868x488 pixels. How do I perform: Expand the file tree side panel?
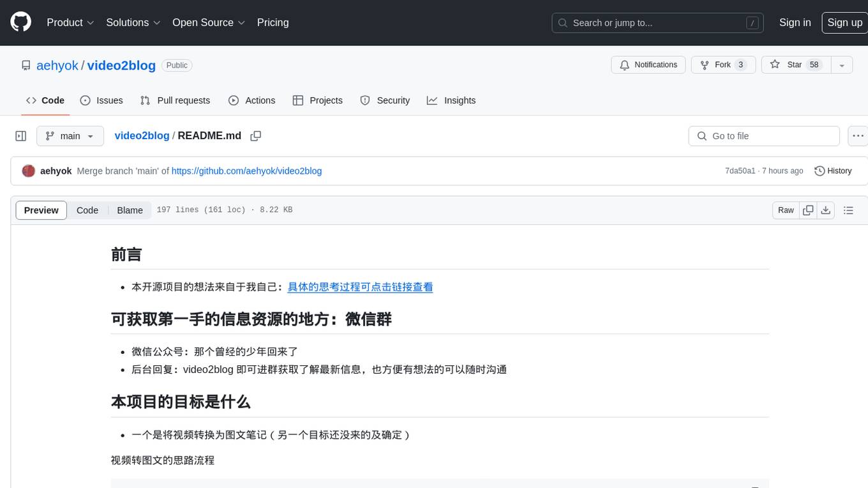tap(21, 136)
